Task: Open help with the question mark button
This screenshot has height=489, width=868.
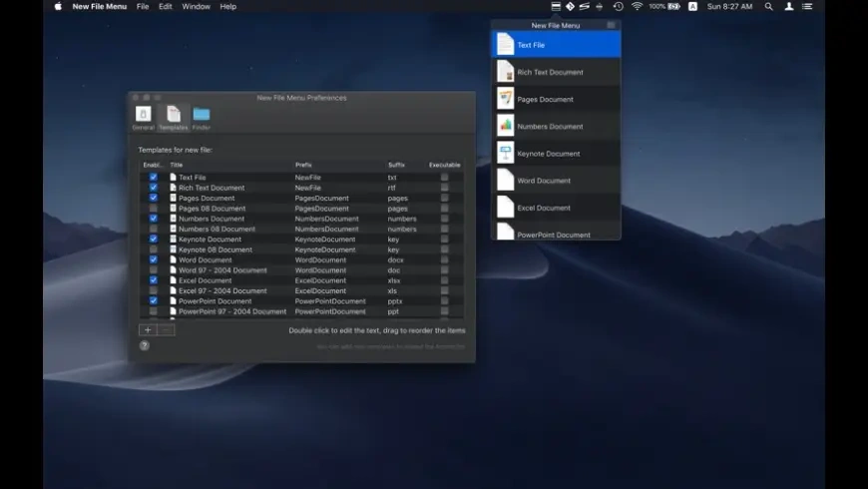Action: point(145,345)
